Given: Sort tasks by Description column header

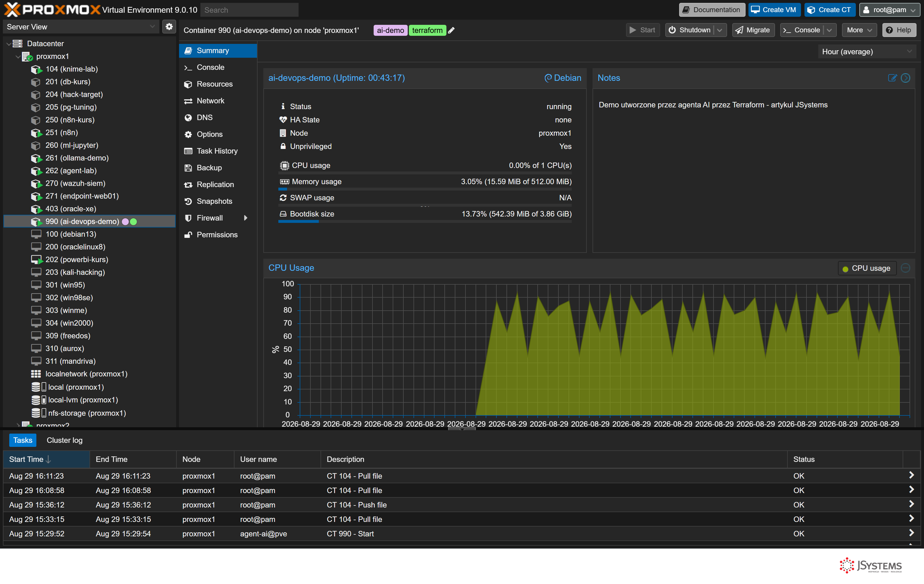Looking at the screenshot, I should pos(554,459).
